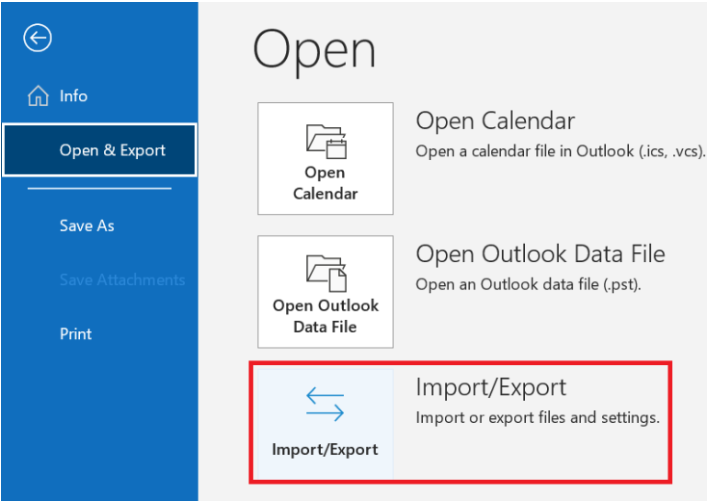Click the folder-with-document data file icon

[x=326, y=273]
